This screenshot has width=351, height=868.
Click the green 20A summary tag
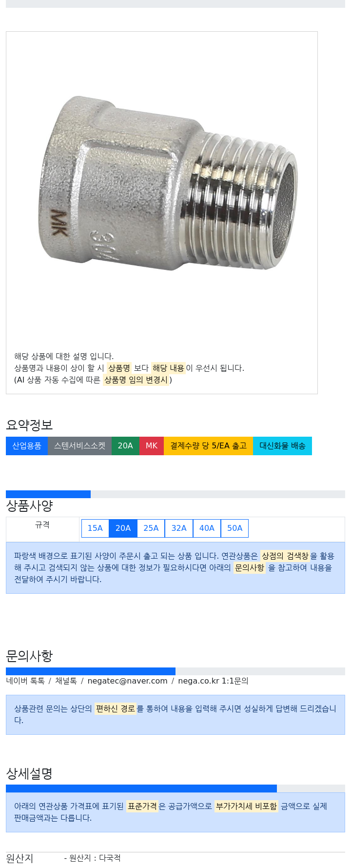[125, 446]
